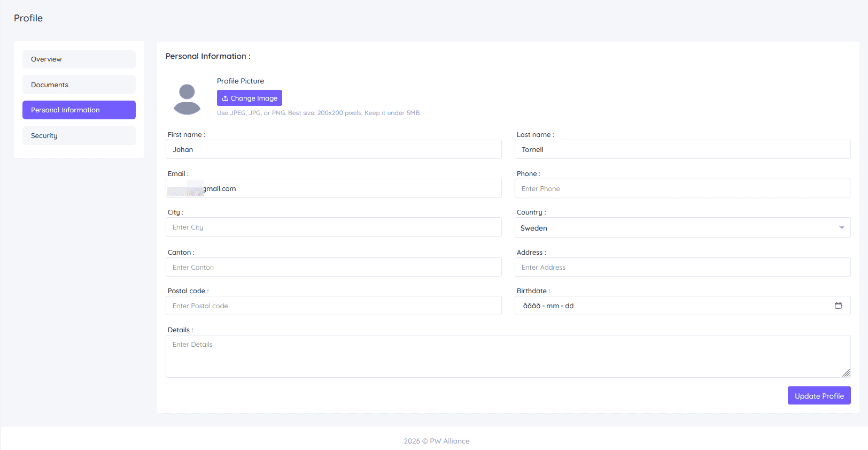Switch to the Documents tab
The image size is (868, 450).
pyautogui.click(x=79, y=85)
